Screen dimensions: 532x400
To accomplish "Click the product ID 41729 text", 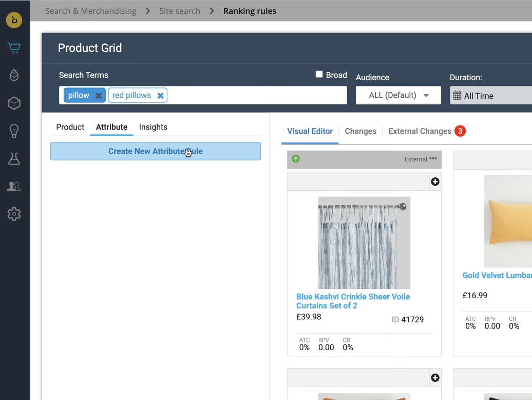I will click(408, 319).
